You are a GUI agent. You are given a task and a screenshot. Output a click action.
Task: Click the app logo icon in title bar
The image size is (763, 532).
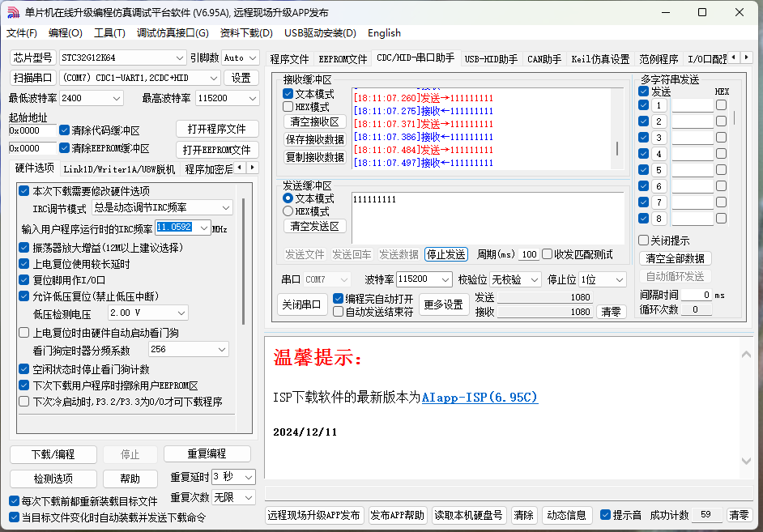(x=13, y=13)
